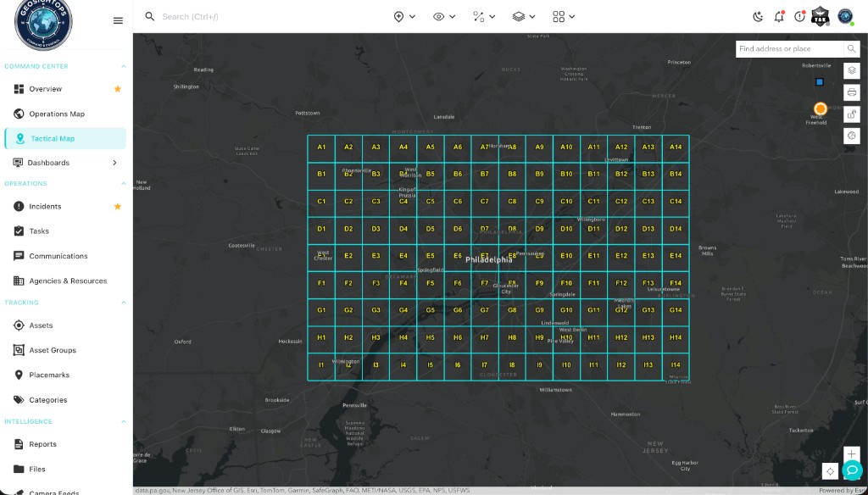The image size is (868, 495).
Task: Collapse the Tracking section
Action: pos(124,303)
